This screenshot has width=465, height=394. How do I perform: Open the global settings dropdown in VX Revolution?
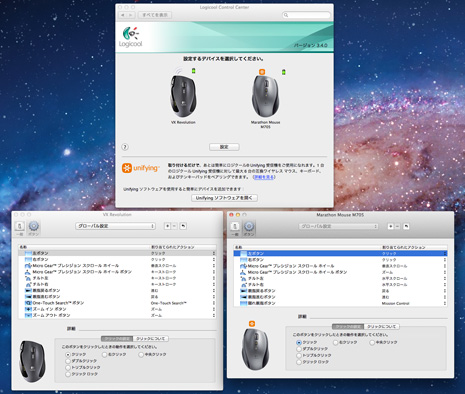pyautogui.click(x=115, y=226)
